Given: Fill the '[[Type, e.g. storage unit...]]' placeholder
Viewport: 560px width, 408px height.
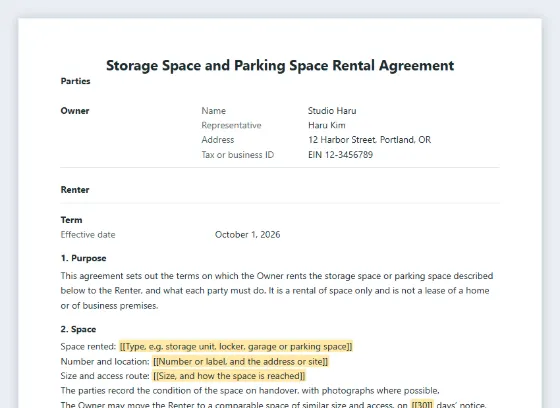Looking at the screenshot, I should (x=236, y=347).
